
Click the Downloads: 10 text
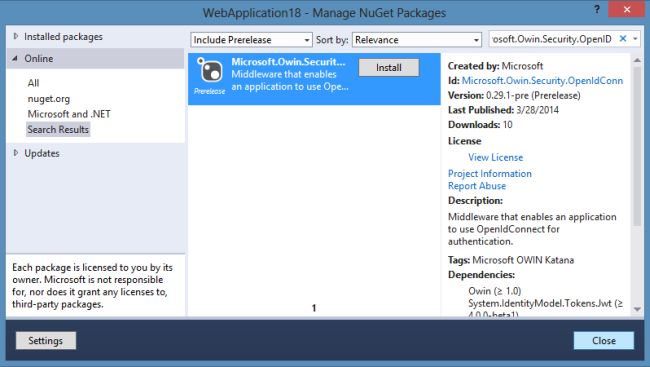480,124
